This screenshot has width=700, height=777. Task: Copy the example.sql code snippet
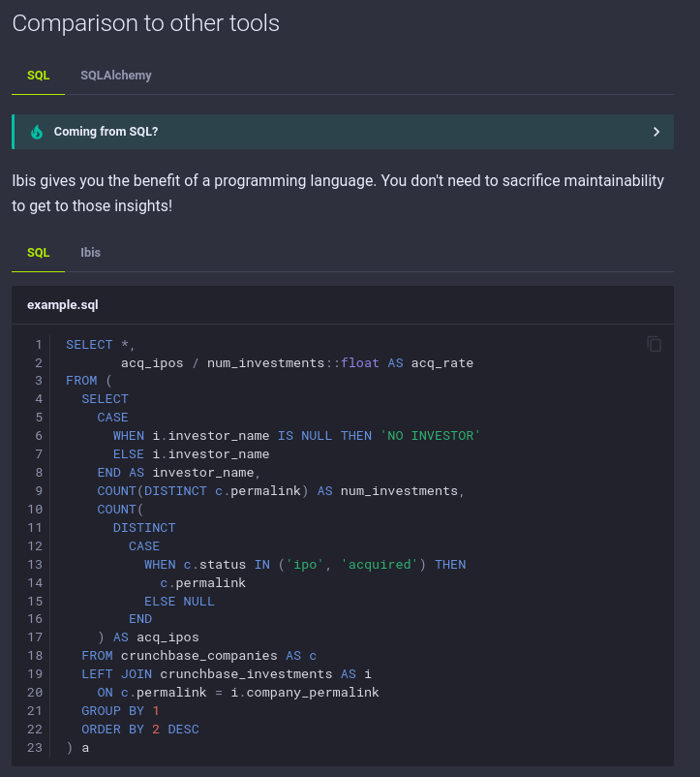pos(654,344)
